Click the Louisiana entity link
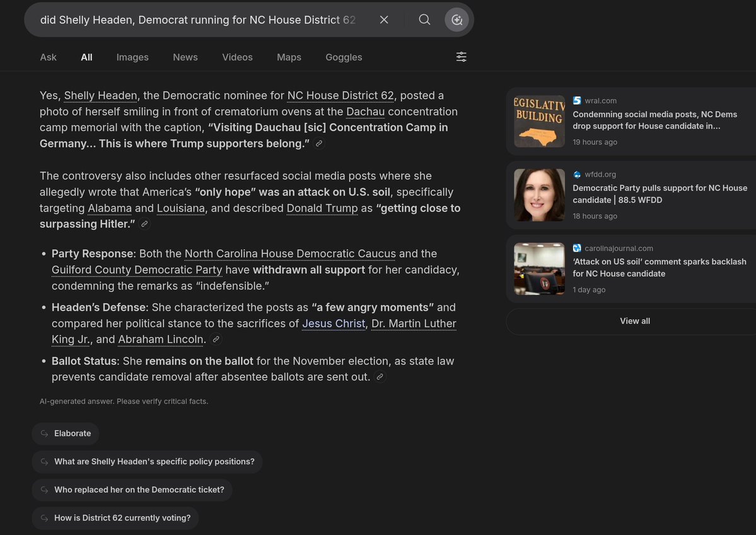The image size is (756, 535). coord(181,208)
